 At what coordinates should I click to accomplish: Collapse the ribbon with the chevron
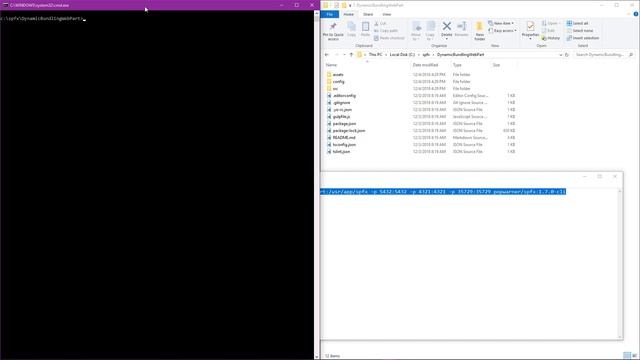click(x=629, y=14)
